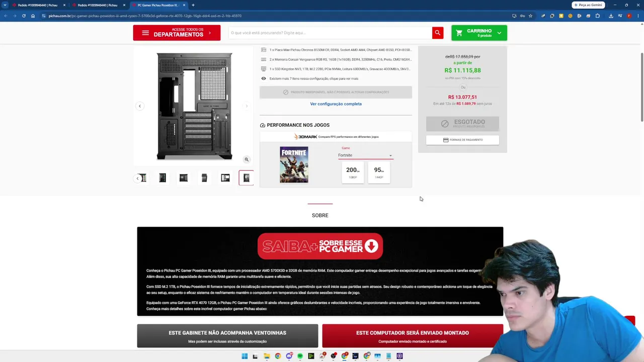The image size is (644, 362).
Task: Show the next product image
Action: [x=247, y=106]
